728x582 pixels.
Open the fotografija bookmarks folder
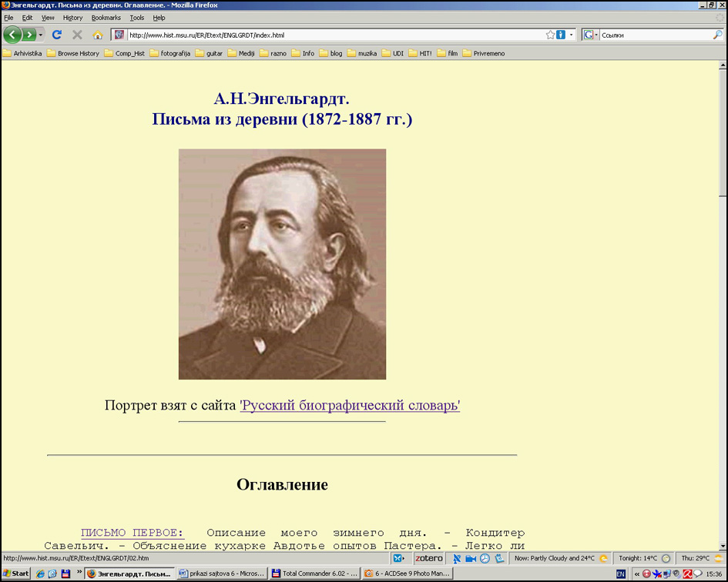click(170, 54)
